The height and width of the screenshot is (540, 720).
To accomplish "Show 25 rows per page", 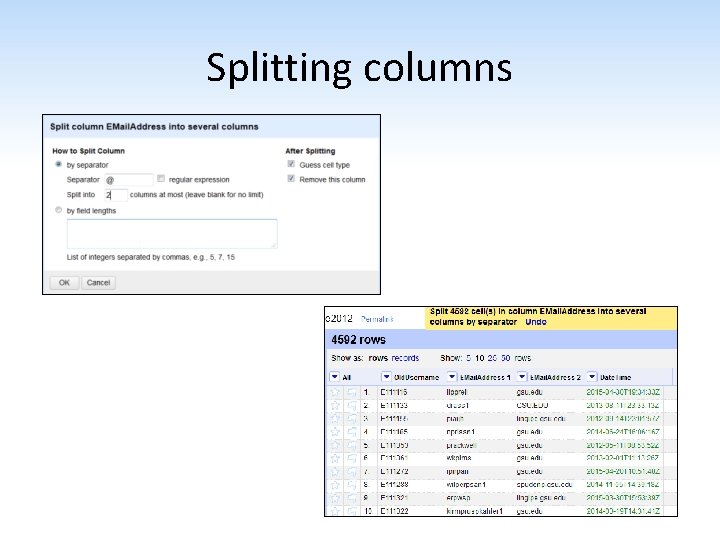I will pos(492,358).
